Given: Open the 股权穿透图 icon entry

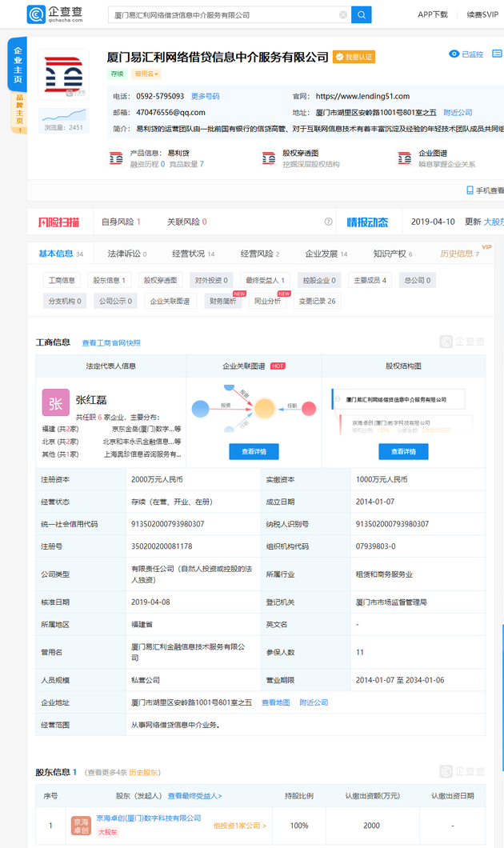Looking at the screenshot, I should [x=269, y=158].
